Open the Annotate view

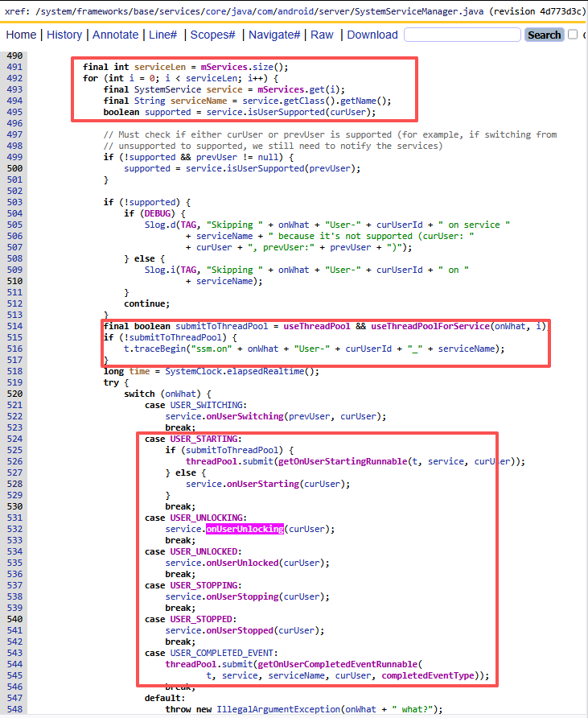tap(115, 35)
